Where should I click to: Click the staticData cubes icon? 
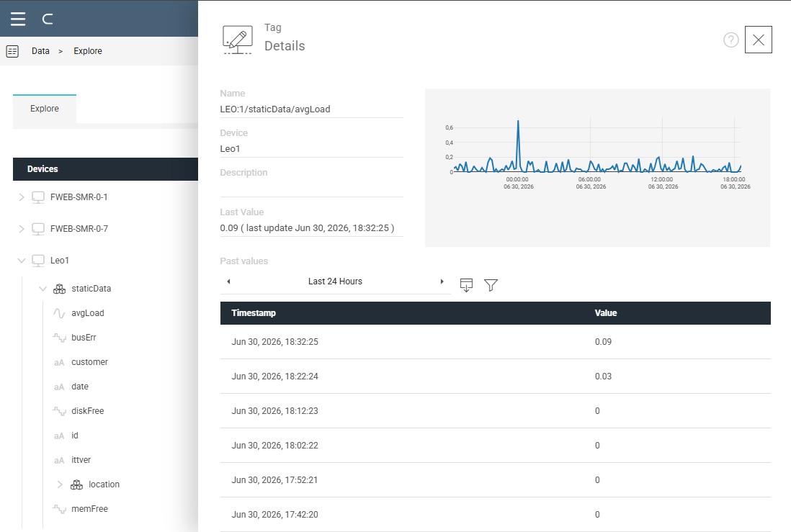pos(60,289)
